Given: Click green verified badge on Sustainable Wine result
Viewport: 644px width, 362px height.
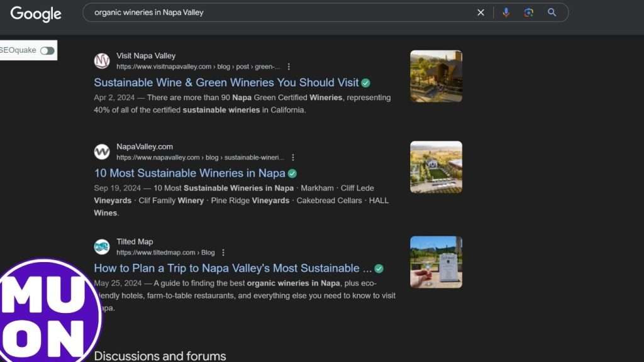Looking at the screenshot, I should click(x=365, y=83).
